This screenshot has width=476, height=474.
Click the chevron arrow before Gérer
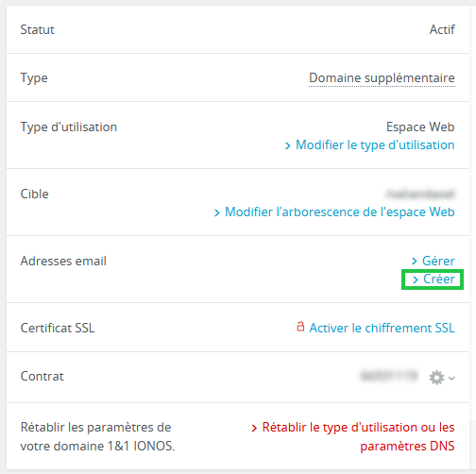[415, 261]
